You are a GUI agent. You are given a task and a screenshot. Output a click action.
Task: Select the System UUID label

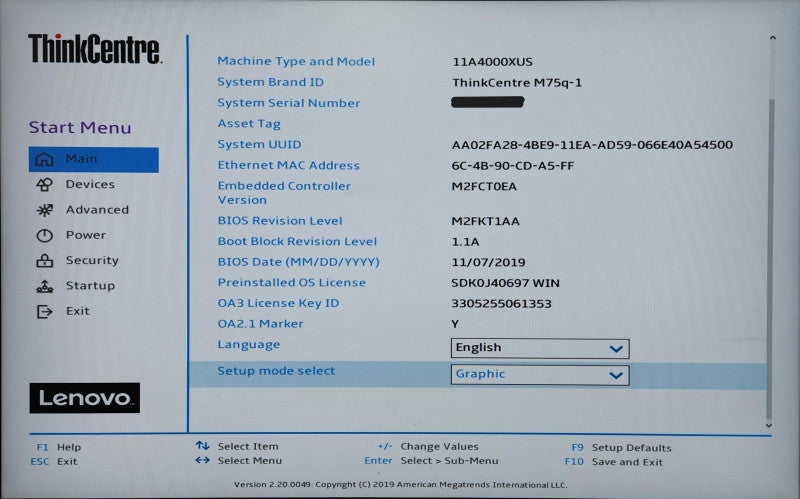point(259,144)
